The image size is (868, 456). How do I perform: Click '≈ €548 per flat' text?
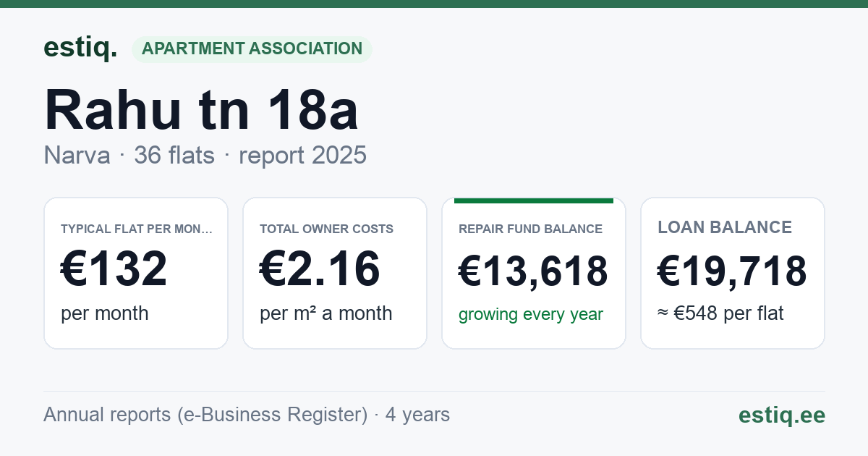point(720,314)
